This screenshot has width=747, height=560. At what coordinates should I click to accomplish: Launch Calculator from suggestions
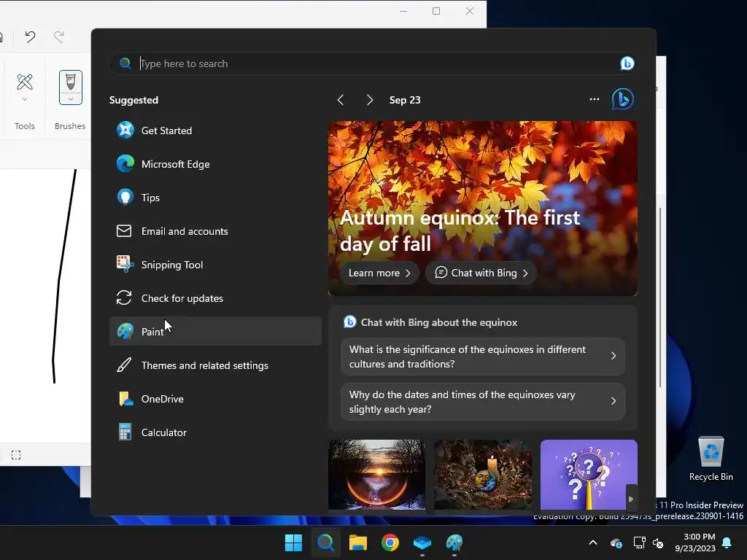[215, 432]
